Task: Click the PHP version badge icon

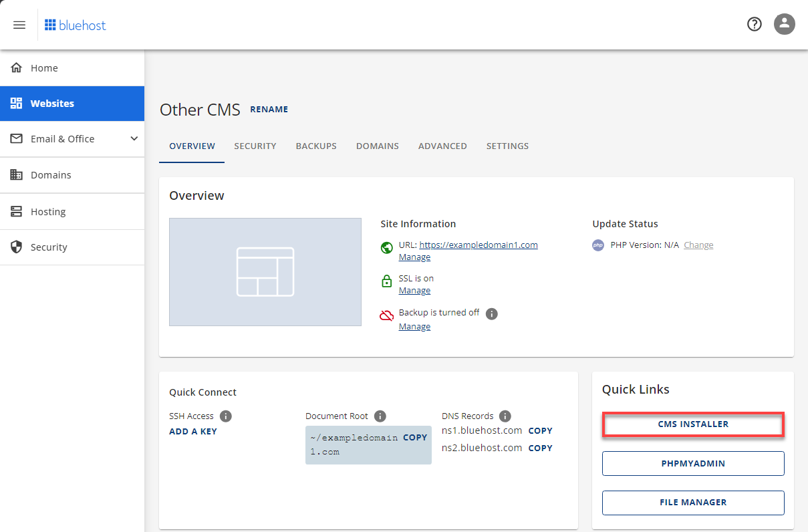Action: 598,245
